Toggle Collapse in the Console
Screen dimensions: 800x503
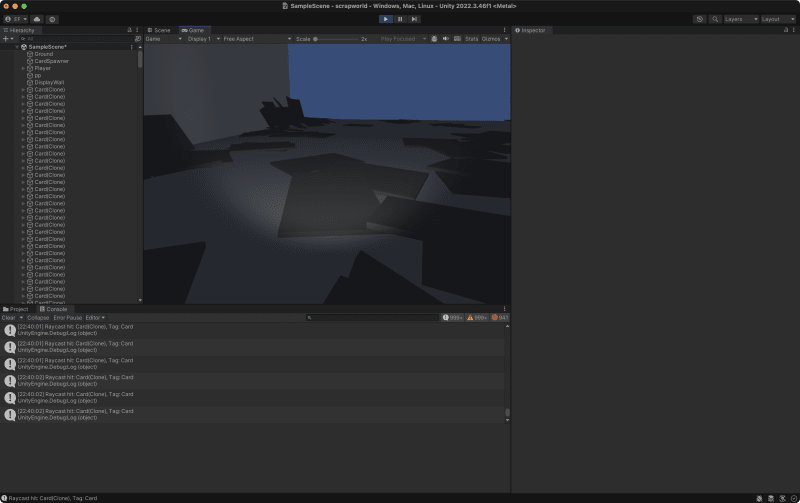pyautogui.click(x=38, y=318)
